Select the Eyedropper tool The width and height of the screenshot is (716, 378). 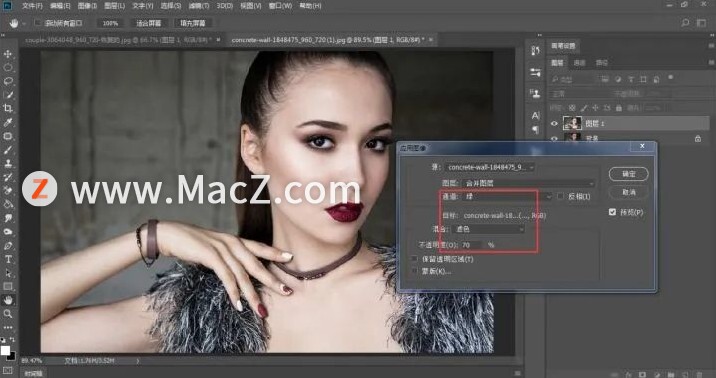point(8,122)
